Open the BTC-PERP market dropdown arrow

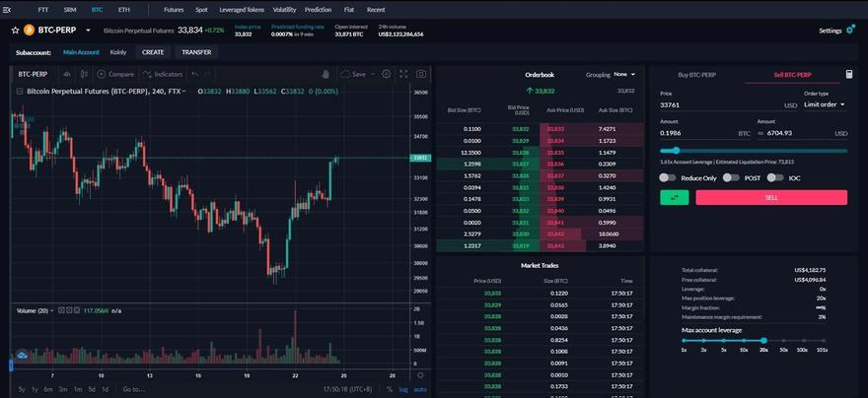click(x=89, y=31)
